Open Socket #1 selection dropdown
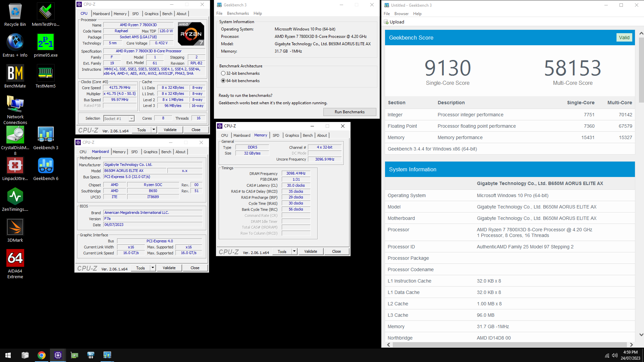644x362 pixels. (119, 118)
